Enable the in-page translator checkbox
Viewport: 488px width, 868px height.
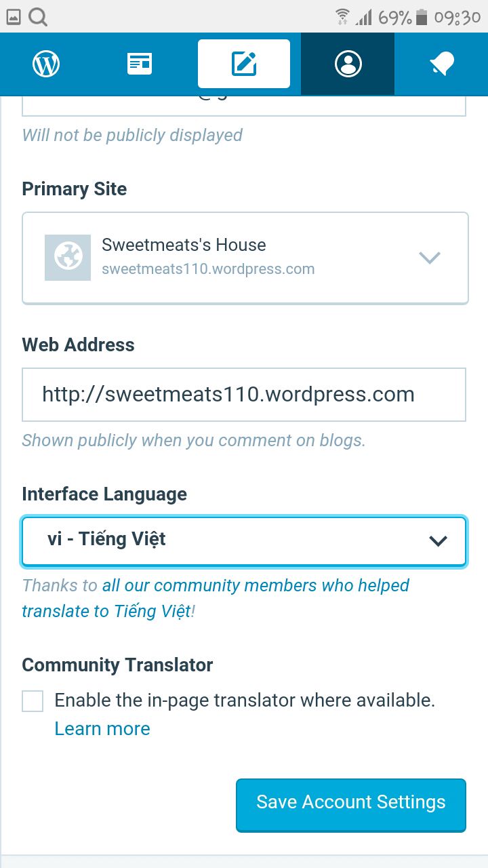pyautogui.click(x=33, y=701)
